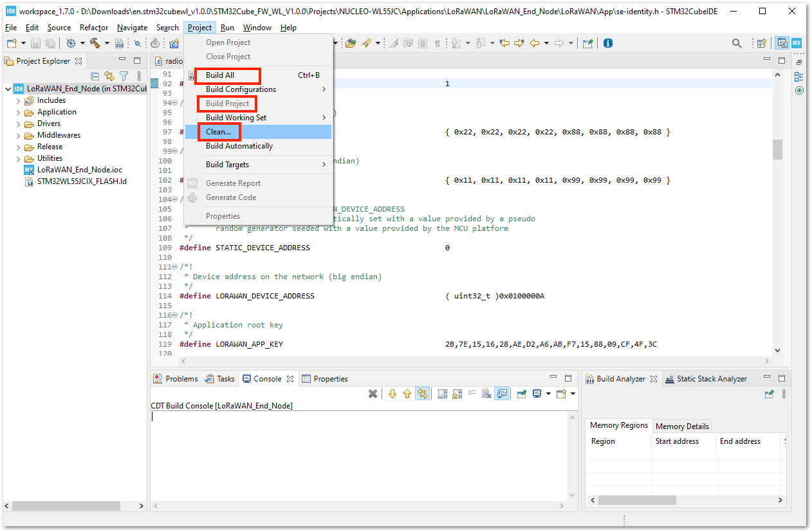Open the Refactor menu
Screen dimensions: 812x532
(94, 28)
